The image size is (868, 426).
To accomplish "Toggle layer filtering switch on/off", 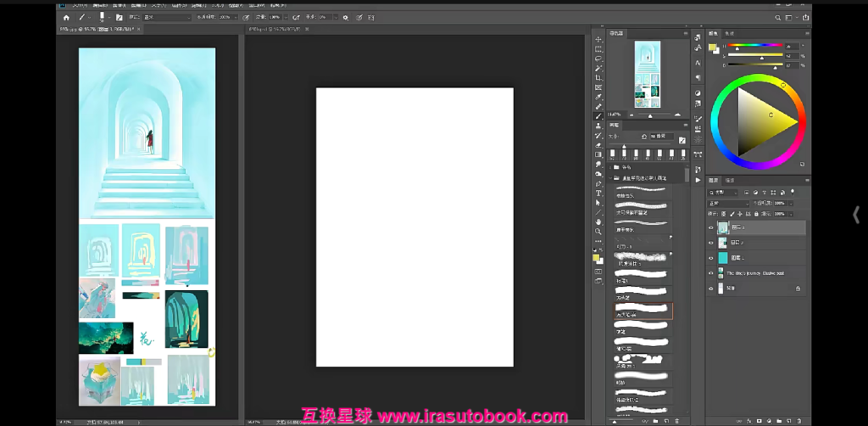I will point(793,192).
